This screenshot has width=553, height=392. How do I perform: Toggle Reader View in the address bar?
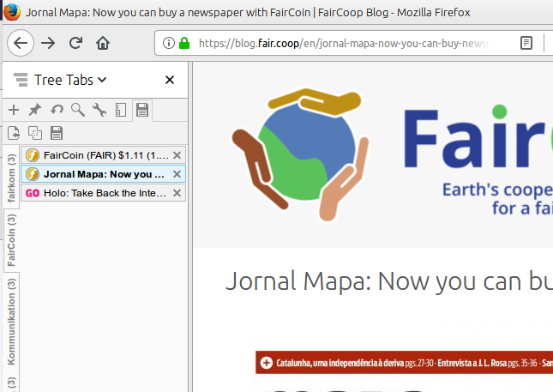(x=526, y=43)
